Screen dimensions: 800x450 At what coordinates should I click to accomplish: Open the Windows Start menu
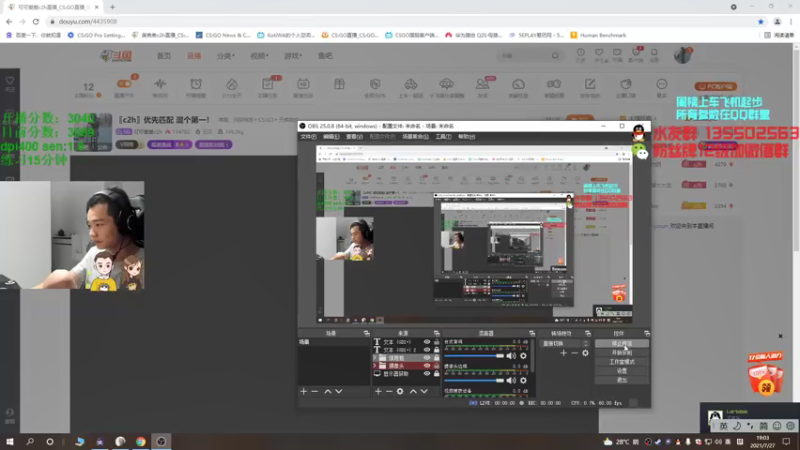pyautogui.click(x=10, y=441)
